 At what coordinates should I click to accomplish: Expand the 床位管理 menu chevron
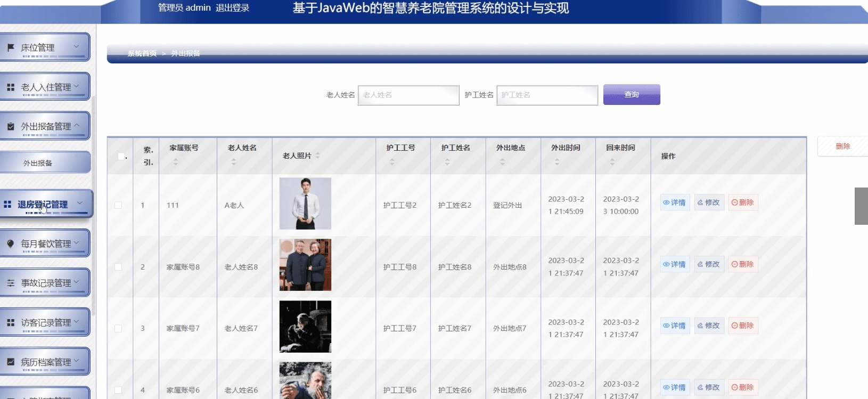point(76,46)
